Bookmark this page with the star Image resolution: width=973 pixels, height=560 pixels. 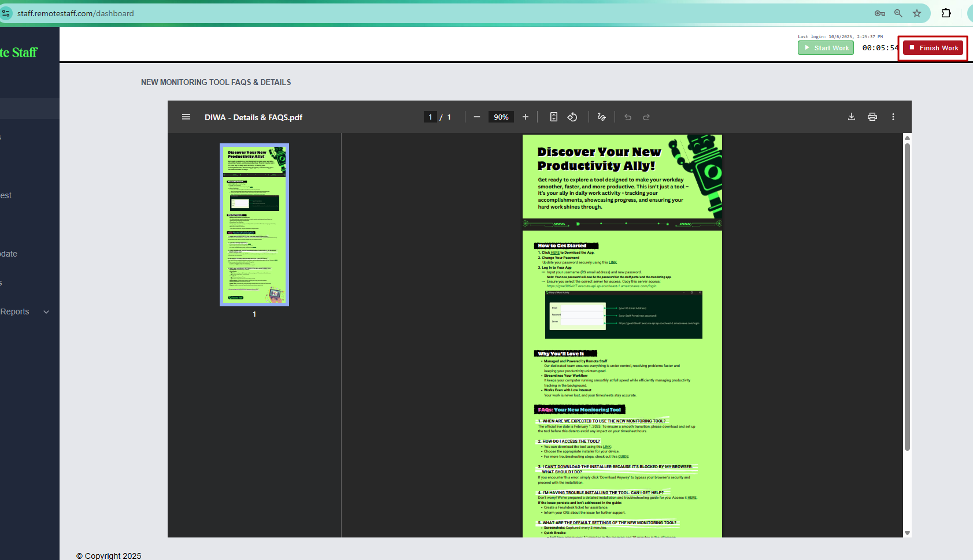click(x=917, y=13)
